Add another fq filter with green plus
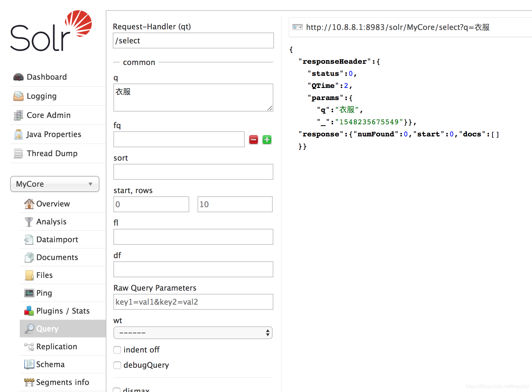Viewport: 532px width, 392px height. (x=267, y=140)
